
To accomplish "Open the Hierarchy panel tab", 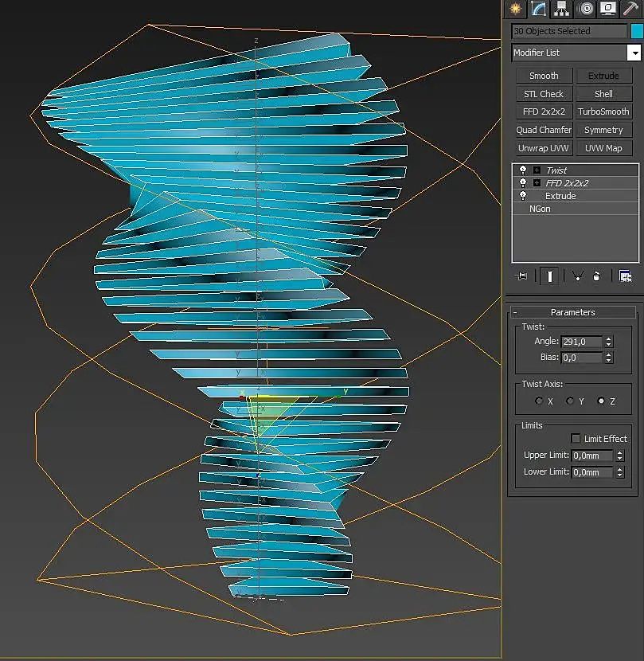I will pos(561,9).
